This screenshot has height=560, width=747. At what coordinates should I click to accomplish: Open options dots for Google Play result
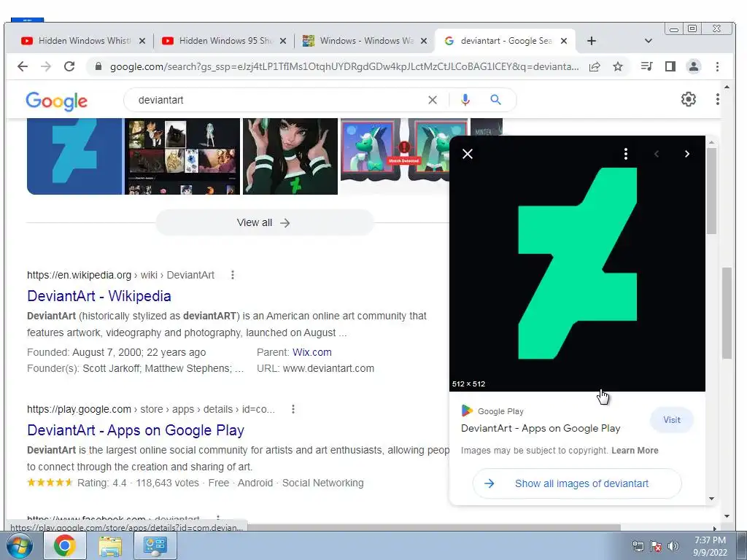click(x=293, y=409)
